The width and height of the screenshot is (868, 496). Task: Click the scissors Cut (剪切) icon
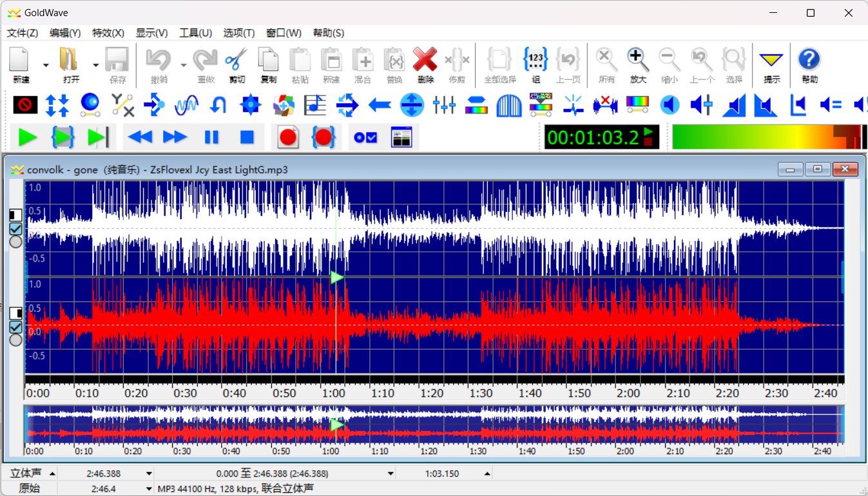[236, 65]
